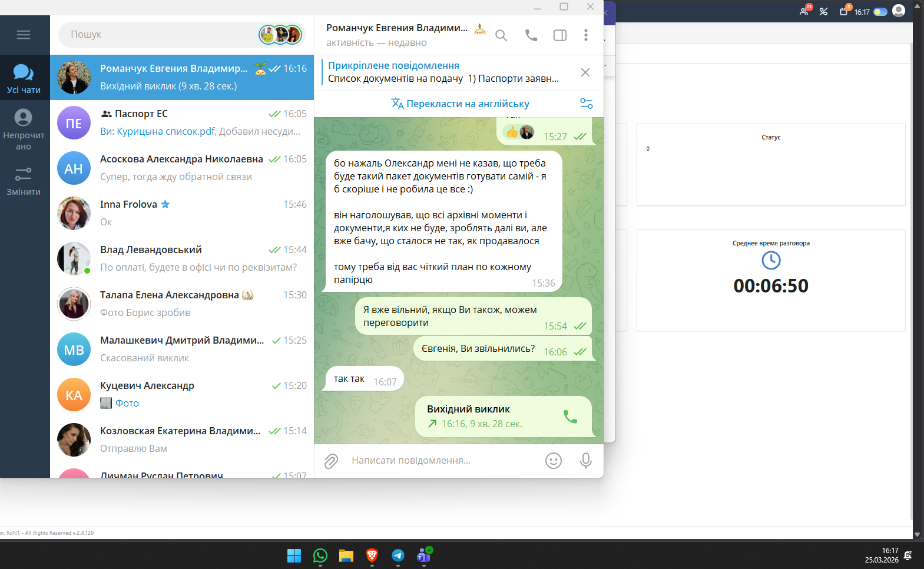Focus the Пошук search field
The height and width of the screenshot is (569, 924).
159,35
